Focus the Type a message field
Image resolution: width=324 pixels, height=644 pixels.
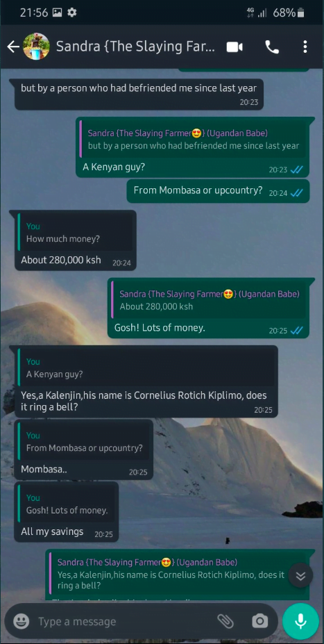[123, 621]
